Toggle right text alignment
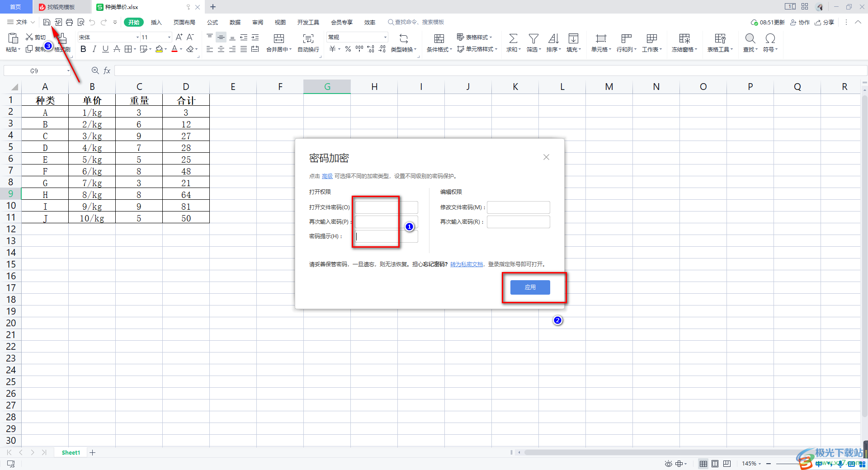868x470 pixels. (x=232, y=49)
